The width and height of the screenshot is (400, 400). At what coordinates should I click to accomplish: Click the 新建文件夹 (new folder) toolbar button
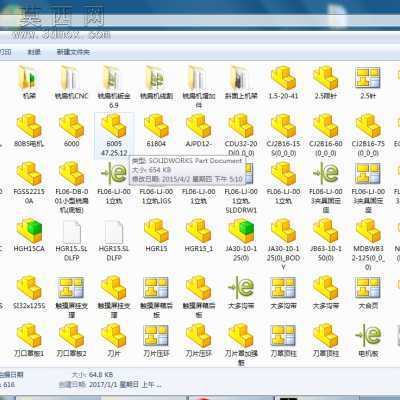click(73, 52)
